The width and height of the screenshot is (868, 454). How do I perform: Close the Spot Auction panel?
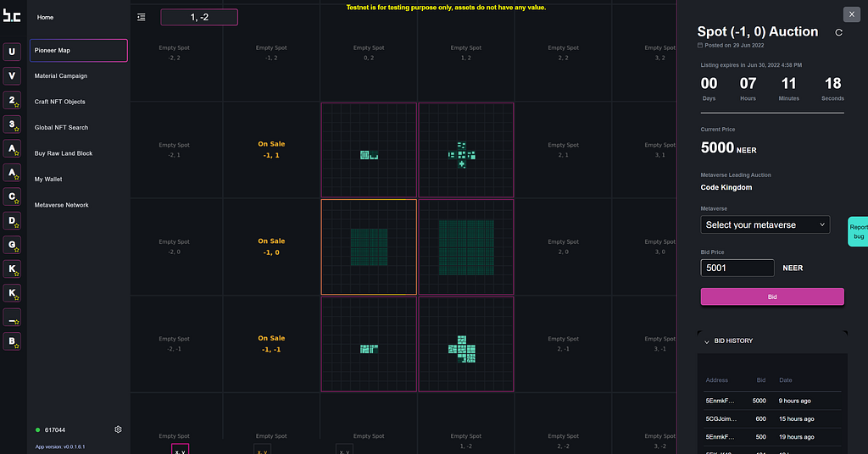point(851,14)
